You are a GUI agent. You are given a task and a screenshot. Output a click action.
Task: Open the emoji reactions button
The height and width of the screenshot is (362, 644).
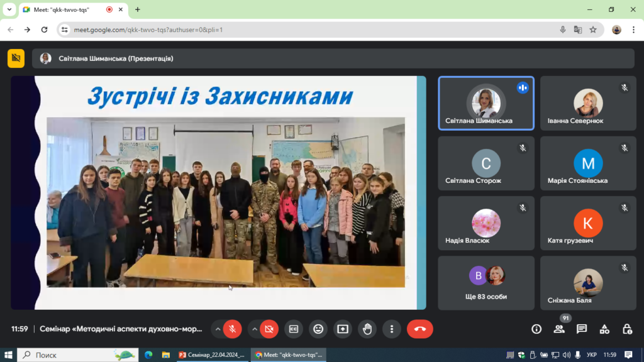318,329
